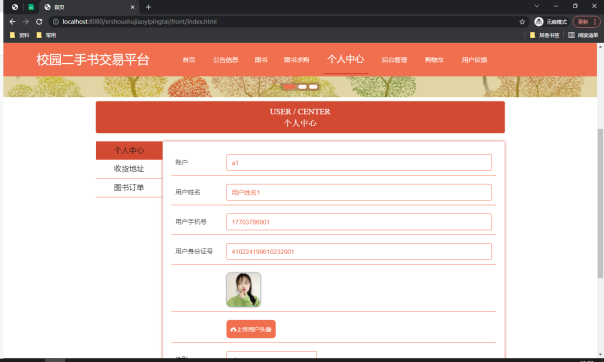604x362 pixels.
Task: Open a new browser tab
Action: (x=148, y=7)
